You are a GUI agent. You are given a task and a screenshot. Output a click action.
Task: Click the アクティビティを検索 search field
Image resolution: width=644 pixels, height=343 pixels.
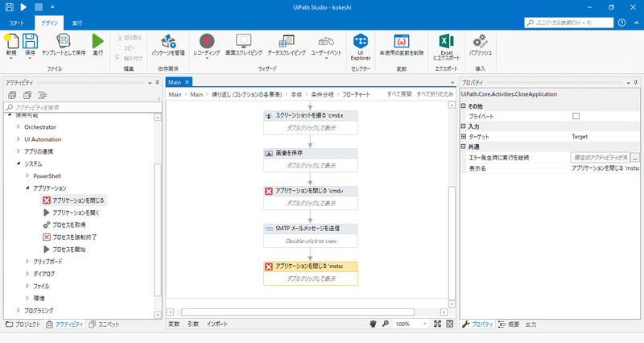tap(84, 107)
